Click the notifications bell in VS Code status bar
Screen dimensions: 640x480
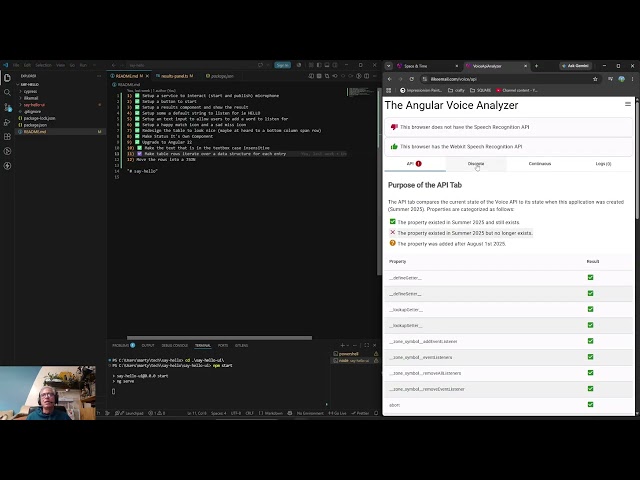tap(376, 413)
